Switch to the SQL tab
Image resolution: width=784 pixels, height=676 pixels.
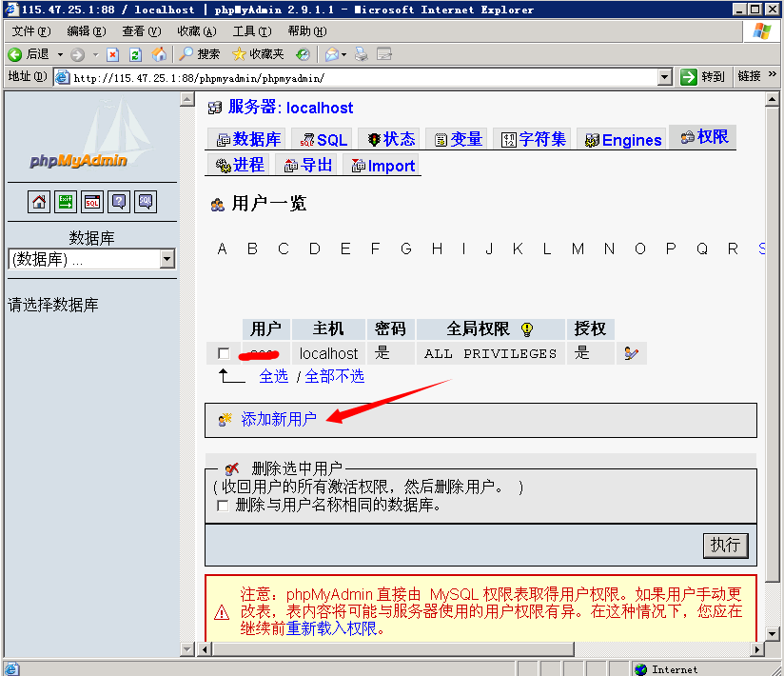click(323, 139)
